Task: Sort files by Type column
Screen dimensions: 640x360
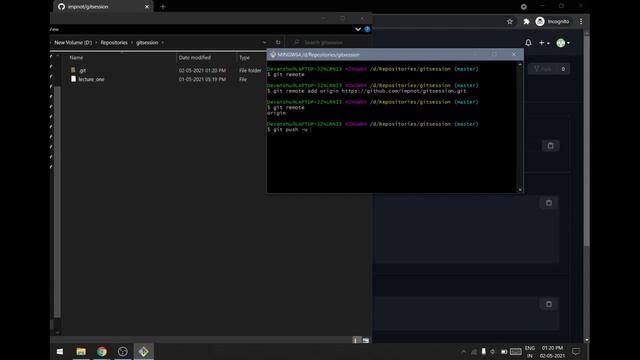Action: [244, 58]
